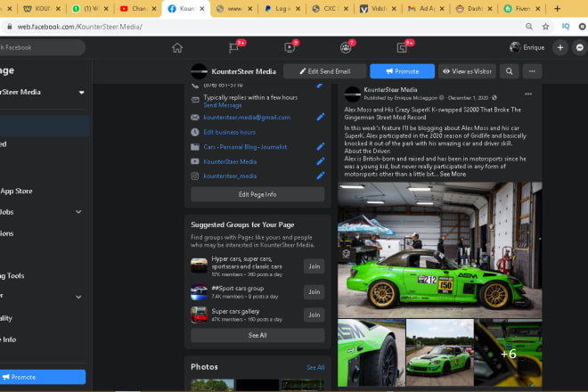
Task: Open green car on track photo
Action: 439,353
